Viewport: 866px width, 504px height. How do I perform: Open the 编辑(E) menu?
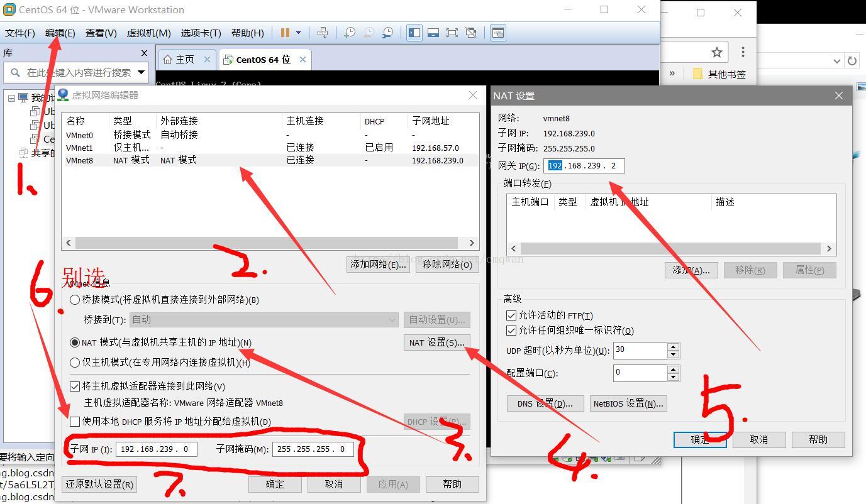60,33
